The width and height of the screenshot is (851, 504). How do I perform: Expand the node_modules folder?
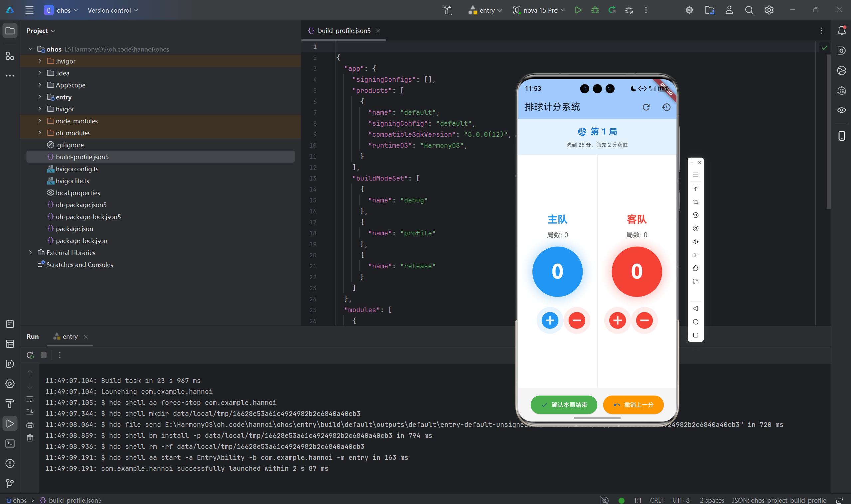click(x=40, y=121)
